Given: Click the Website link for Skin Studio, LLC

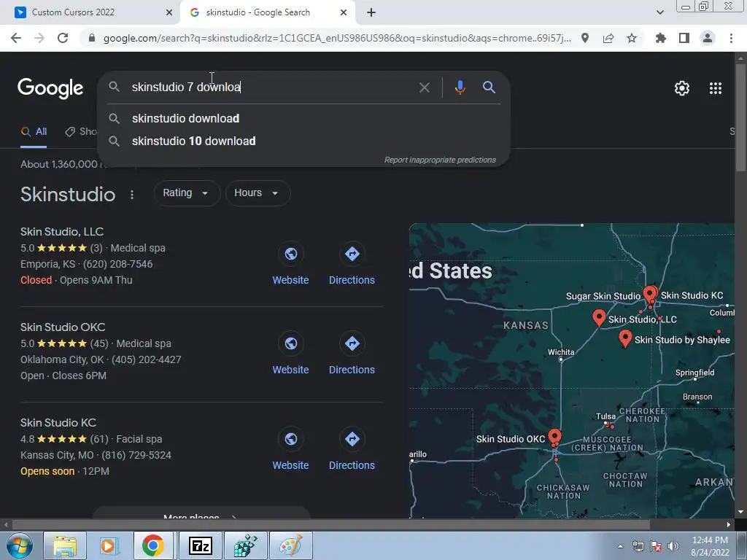Looking at the screenshot, I should click(290, 280).
